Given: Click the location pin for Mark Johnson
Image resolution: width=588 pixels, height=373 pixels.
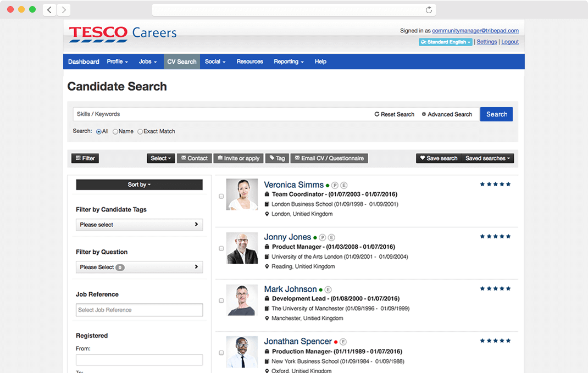Looking at the screenshot, I should coord(267,318).
